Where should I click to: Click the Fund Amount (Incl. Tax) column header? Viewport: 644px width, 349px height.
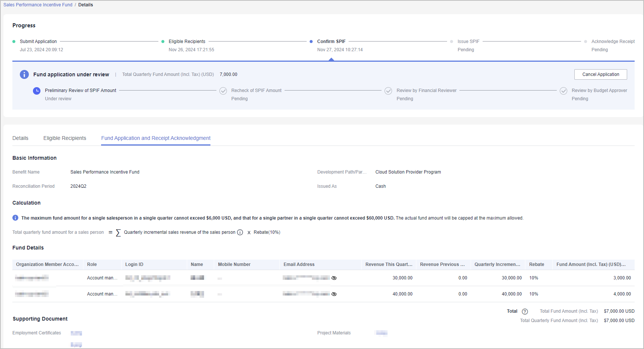click(x=590, y=264)
